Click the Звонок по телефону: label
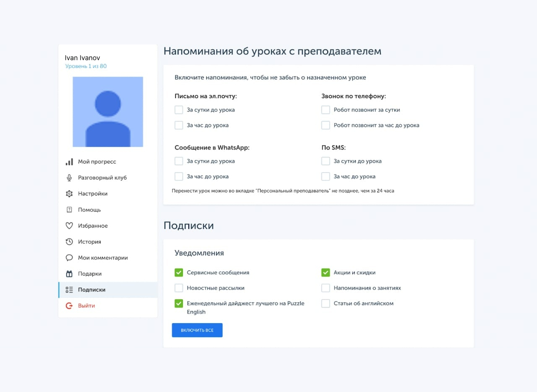This screenshot has width=537, height=392. 354,96
